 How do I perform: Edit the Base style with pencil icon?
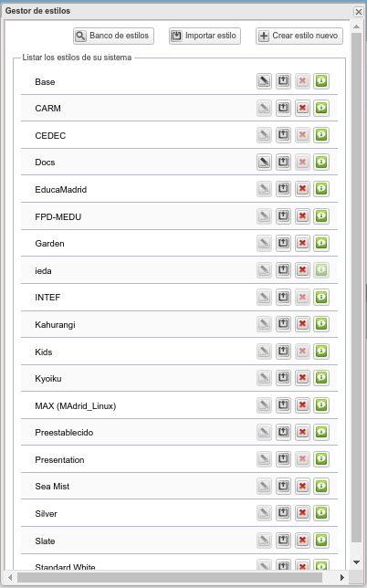264,81
